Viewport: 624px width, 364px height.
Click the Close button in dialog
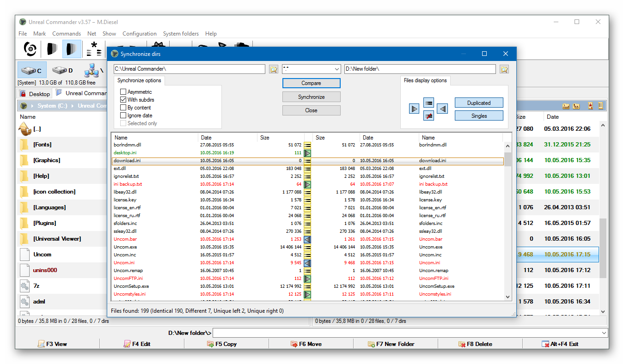tap(311, 110)
